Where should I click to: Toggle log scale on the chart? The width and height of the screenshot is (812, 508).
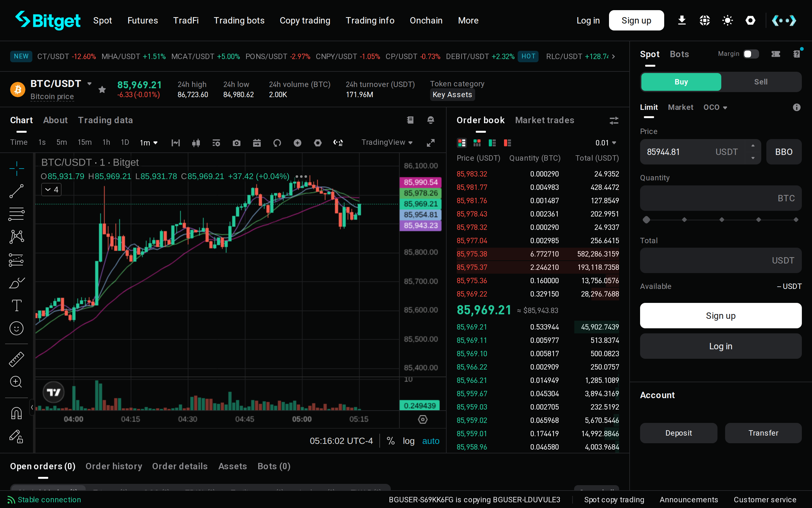408,441
